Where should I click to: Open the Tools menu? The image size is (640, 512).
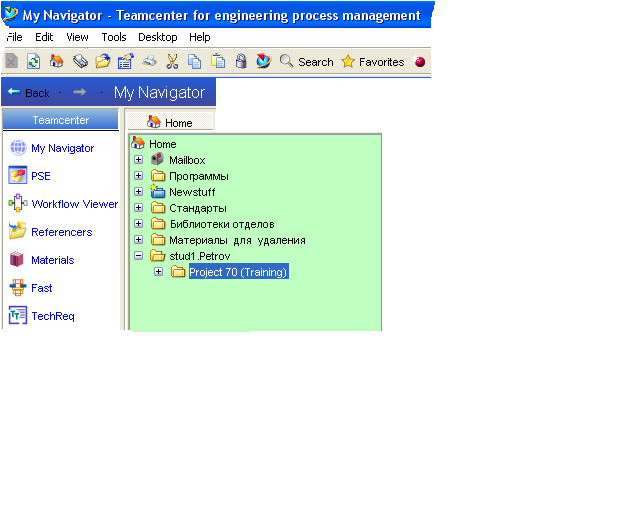click(x=114, y=37)
